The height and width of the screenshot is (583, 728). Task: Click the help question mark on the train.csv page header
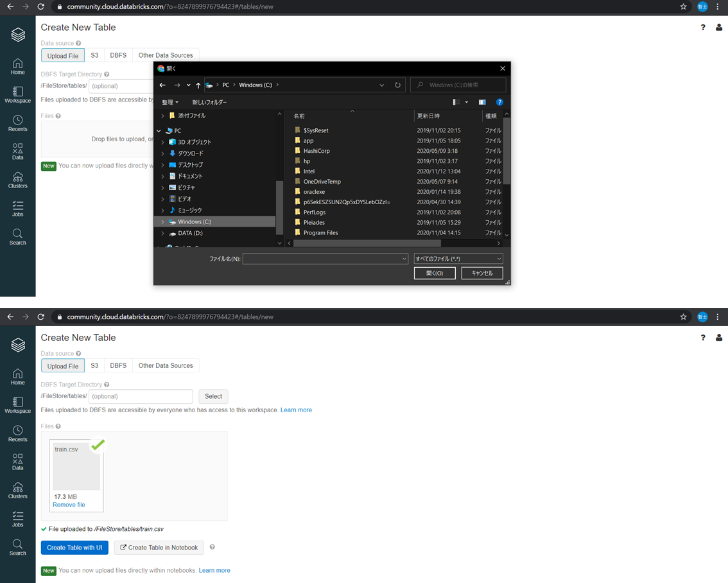(703, 338)
